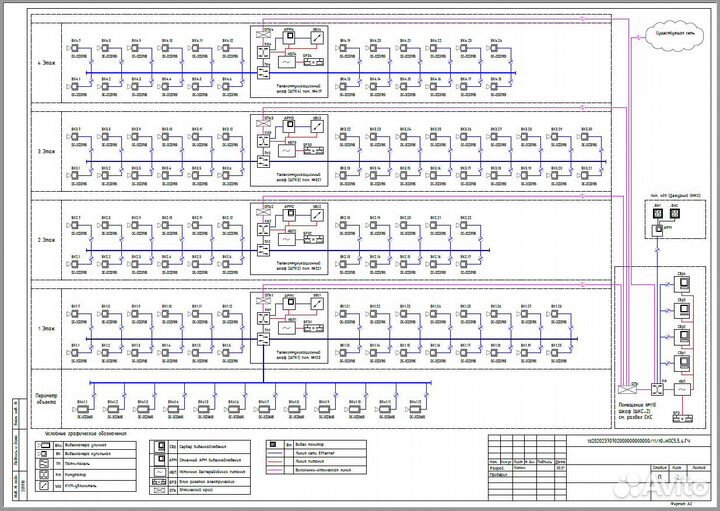Click the 4 Этаж floor label

48,74
